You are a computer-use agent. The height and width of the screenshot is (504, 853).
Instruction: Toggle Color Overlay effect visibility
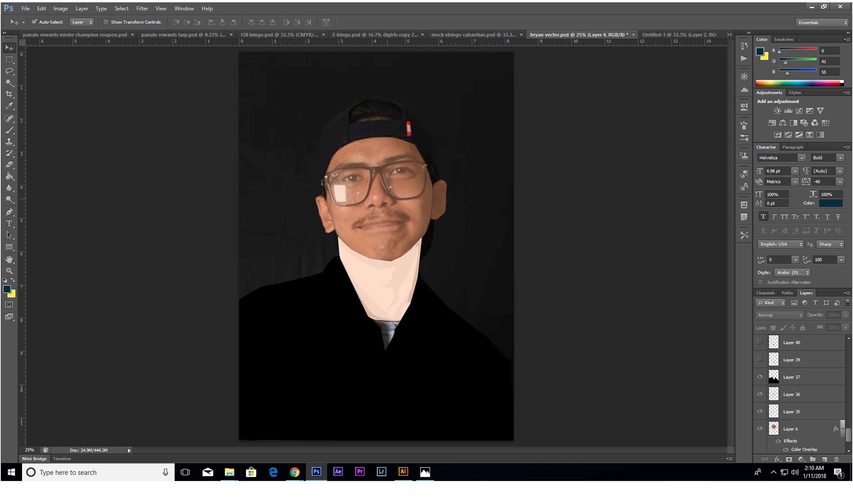tap(786, 449)
